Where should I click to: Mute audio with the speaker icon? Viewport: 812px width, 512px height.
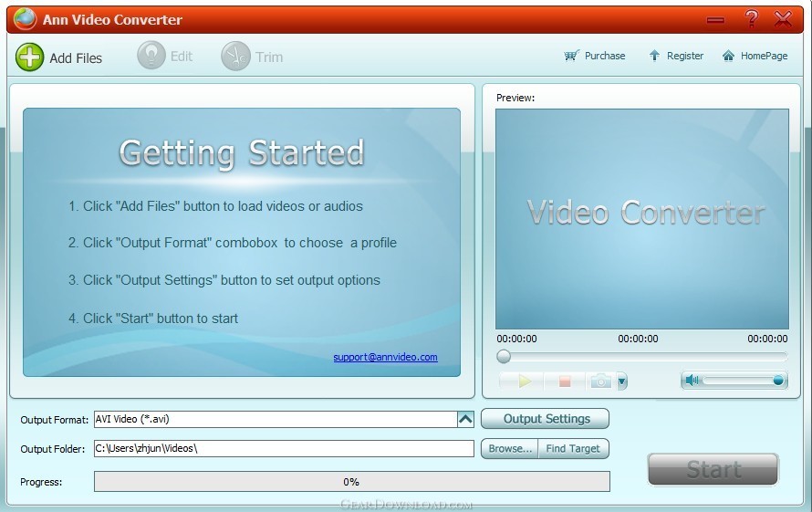click(x=692, y=381)
